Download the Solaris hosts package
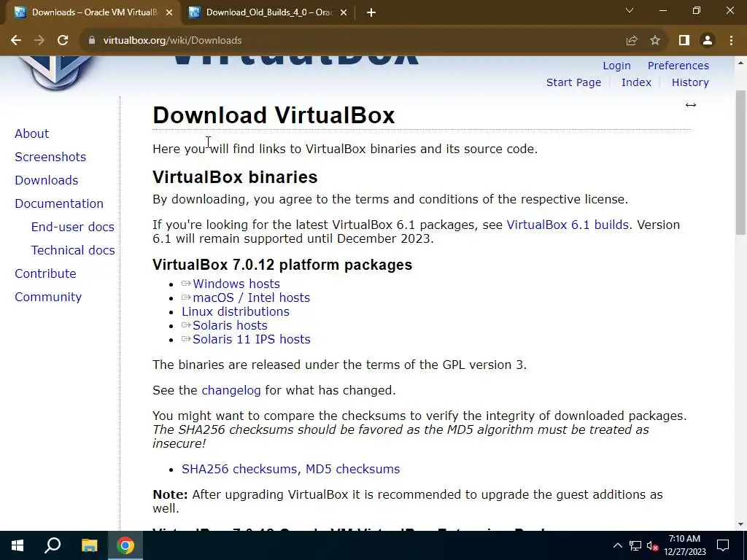747x560 pixels. (x=230, y=325)
